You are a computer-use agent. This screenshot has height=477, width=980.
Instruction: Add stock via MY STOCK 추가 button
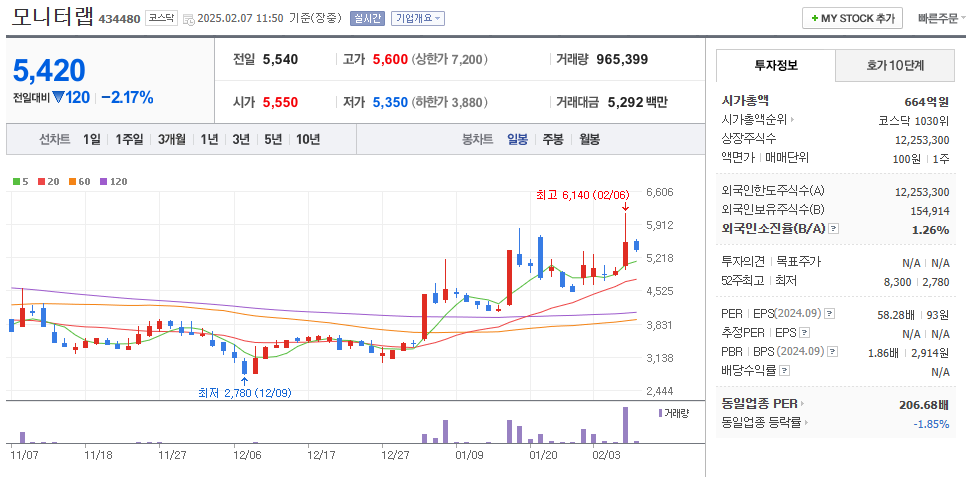(852, 18)
